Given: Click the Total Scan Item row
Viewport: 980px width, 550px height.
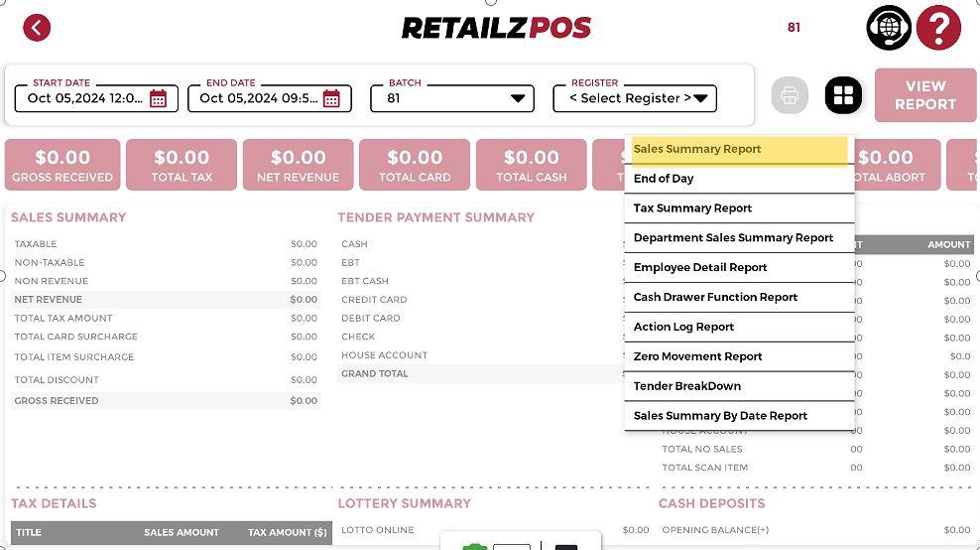Looking at the screenshot, I should point(815,468).
